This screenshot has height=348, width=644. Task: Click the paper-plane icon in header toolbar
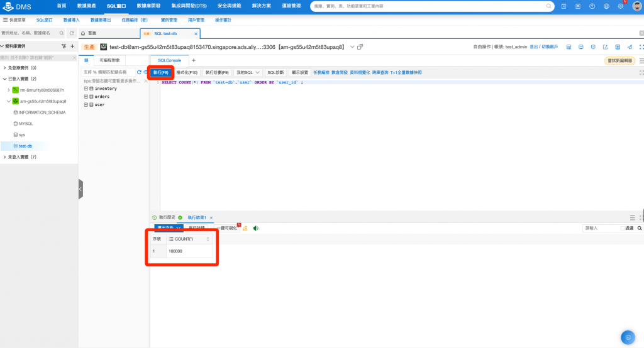pos(630,46)
